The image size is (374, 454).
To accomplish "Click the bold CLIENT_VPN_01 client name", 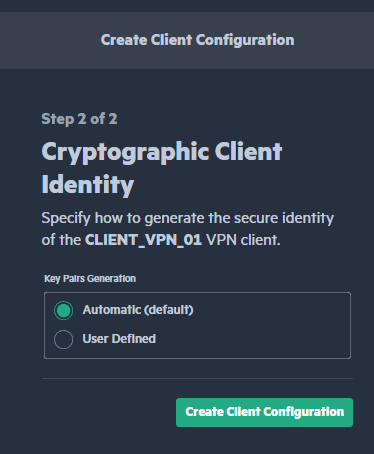I will pos(143,240).
